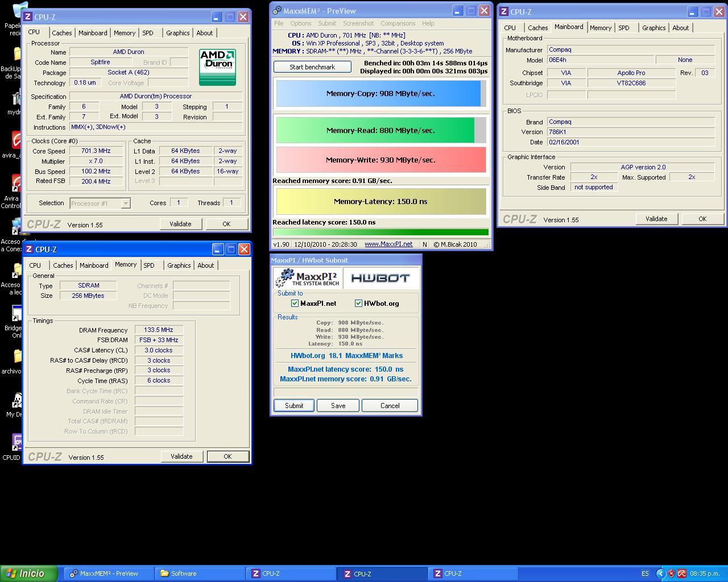Open About tab in top-left CPU-Z window
This screenshot has width=728, height=582.
coord(205,33)
